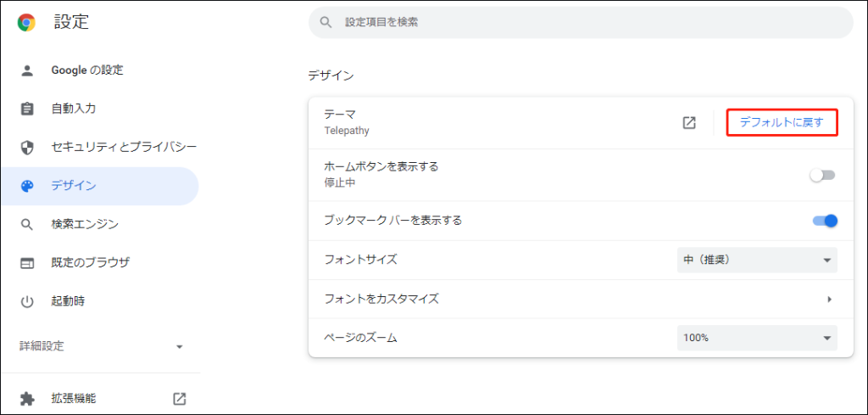Click the palette icon for デザイン
The width and height of the screenshot is (868, 415).
tap(27, 186)
